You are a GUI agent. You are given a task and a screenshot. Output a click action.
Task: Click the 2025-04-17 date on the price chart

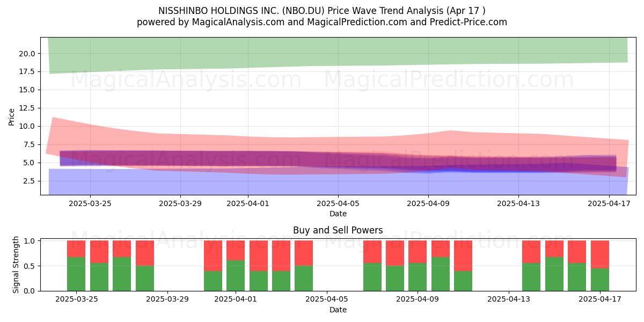pos(609,203)
